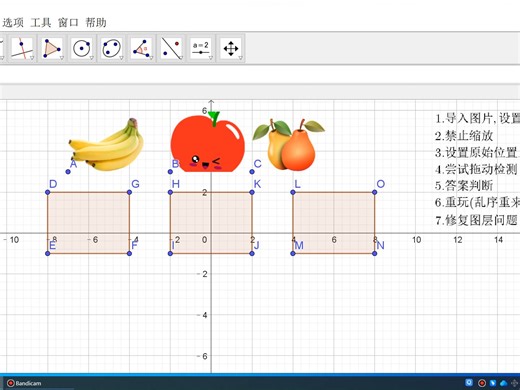Select the Circle with Center through Point tool
The width and height of the screenshot is (520, 390).
coord(81,48)
